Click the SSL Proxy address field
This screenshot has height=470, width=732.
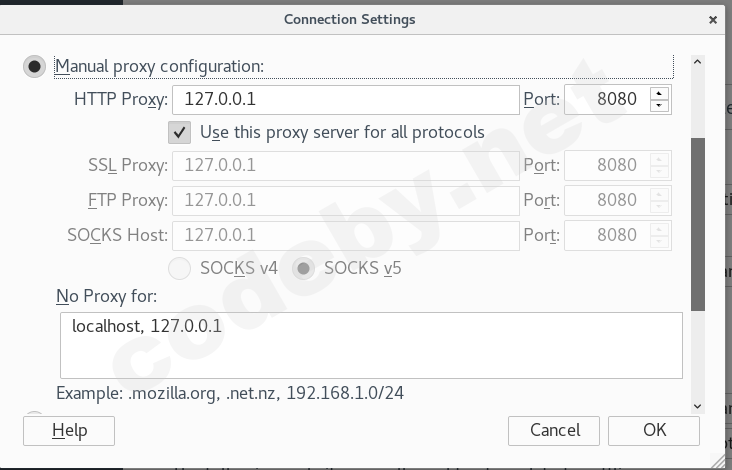tap(345, 165)
